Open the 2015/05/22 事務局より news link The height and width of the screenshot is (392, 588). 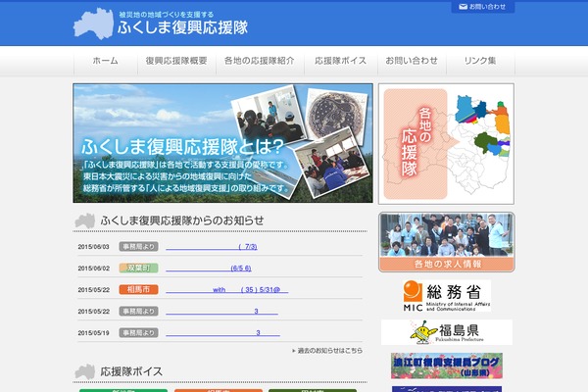tap(221, 312)
